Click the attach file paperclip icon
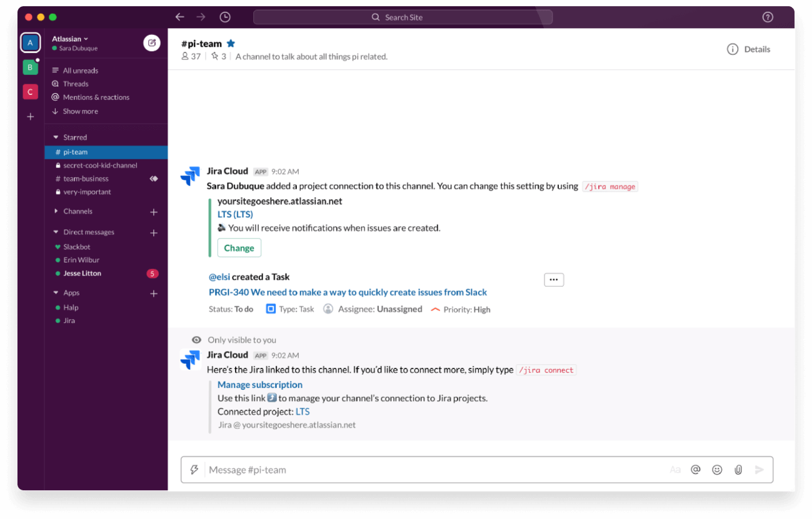The image size is (812, 519). 738,470
